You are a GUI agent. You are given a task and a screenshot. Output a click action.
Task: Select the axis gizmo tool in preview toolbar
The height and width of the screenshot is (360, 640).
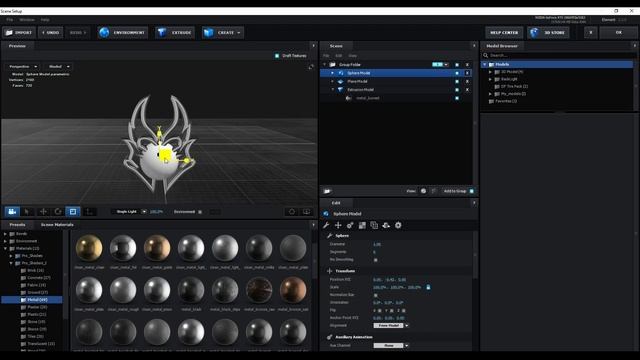click(89, 211)
